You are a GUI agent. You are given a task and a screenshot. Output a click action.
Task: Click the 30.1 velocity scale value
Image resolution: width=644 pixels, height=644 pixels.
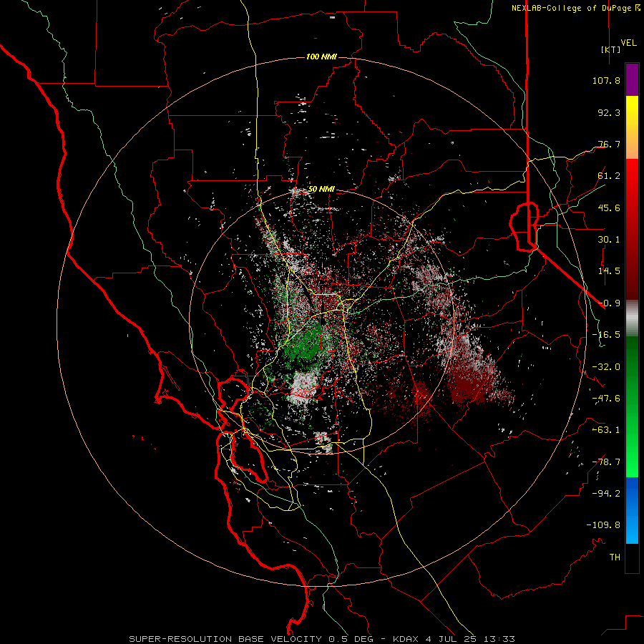coord(609,240)
